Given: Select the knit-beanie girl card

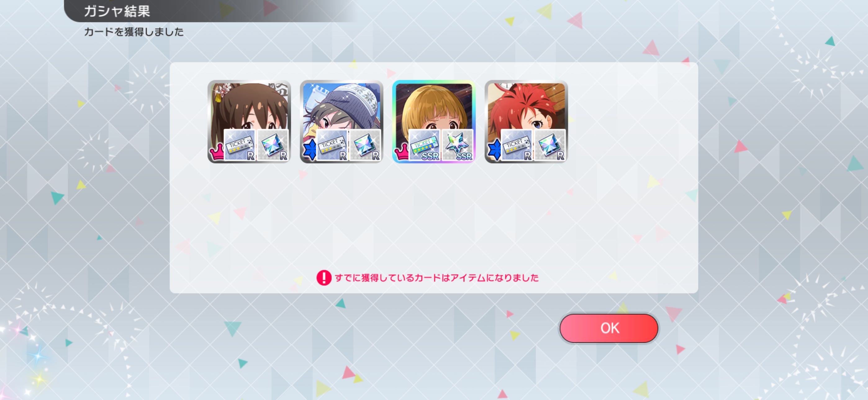Looking at the screenshot, I should (341, 122).
